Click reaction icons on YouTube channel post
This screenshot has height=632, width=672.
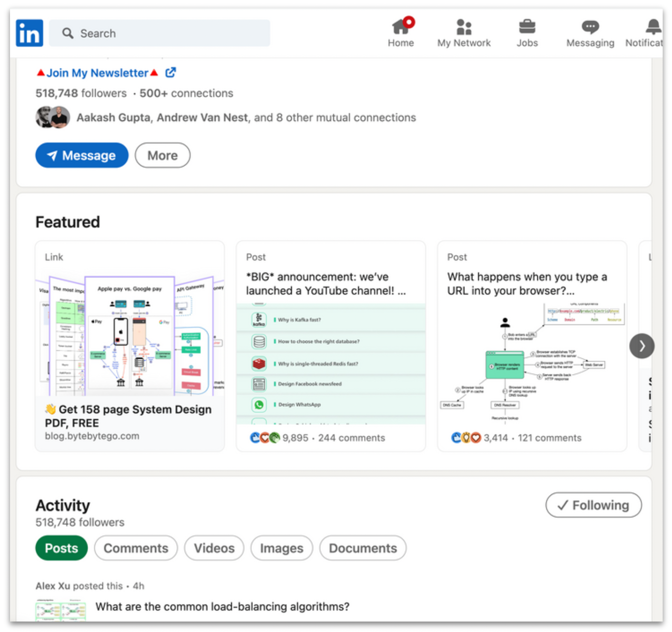click(265, 438)
